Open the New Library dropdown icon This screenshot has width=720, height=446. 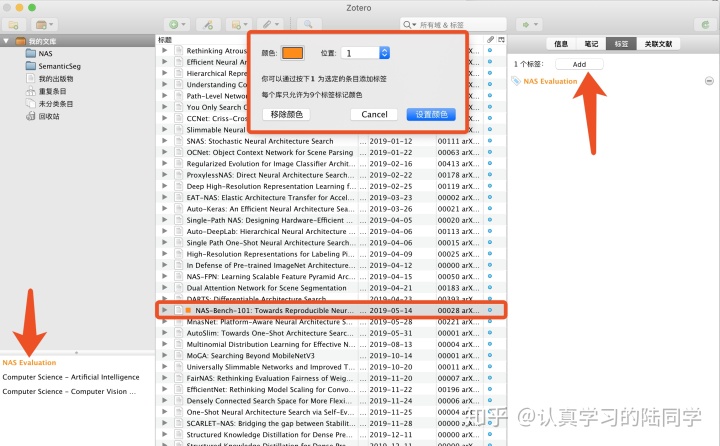coord(44,25)
